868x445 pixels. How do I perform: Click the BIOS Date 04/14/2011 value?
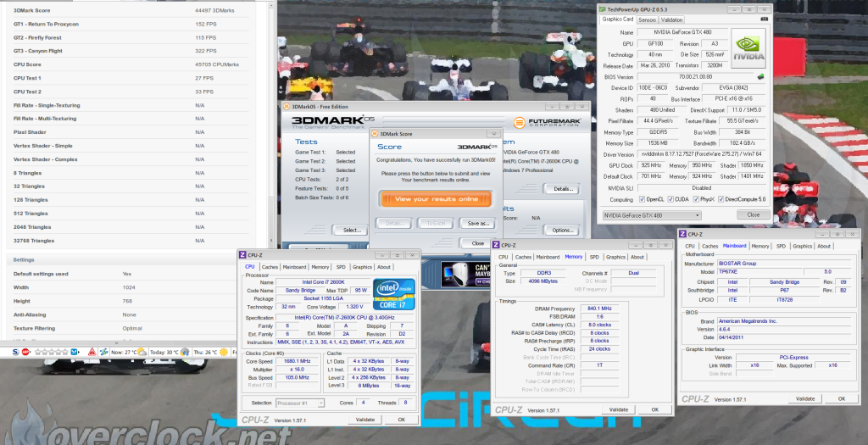[x=784, y=337]
